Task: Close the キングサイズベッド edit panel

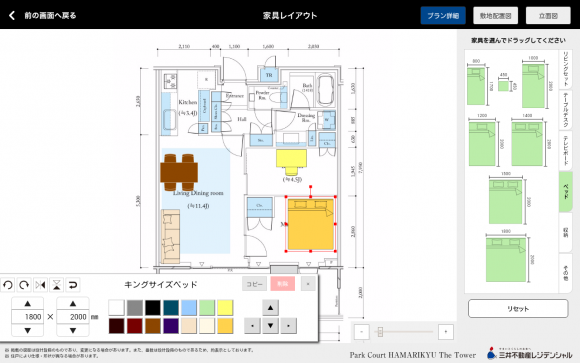Action: pos(308,284)
